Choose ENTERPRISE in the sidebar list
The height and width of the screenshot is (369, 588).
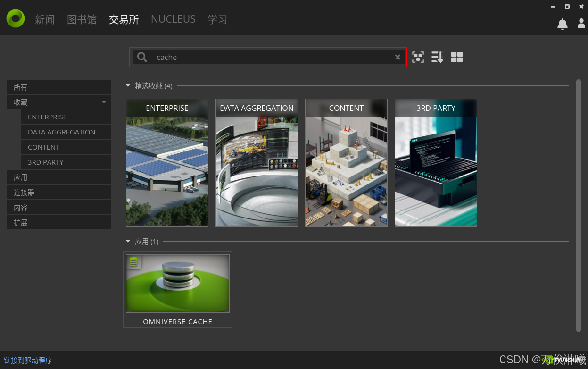pos(66,117)
